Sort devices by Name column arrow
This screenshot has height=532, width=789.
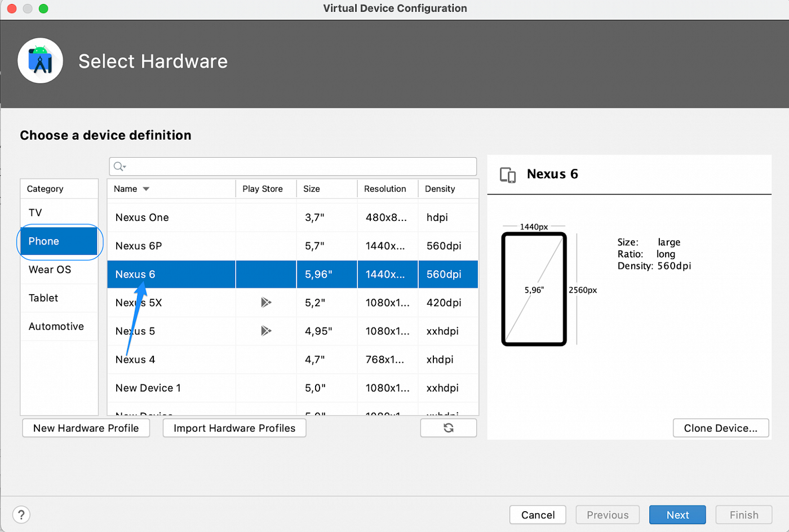point(146,189)
